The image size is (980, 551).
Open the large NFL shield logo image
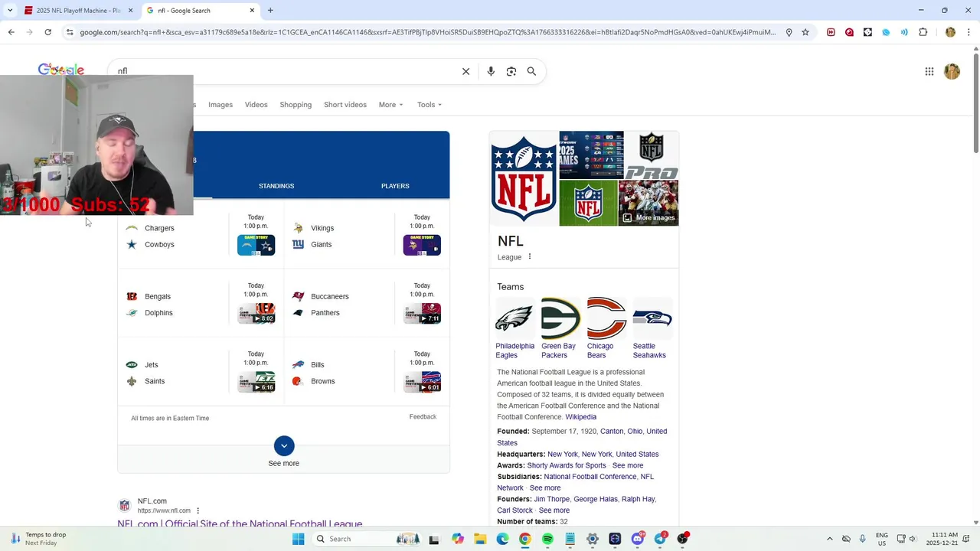pos(524,178)
